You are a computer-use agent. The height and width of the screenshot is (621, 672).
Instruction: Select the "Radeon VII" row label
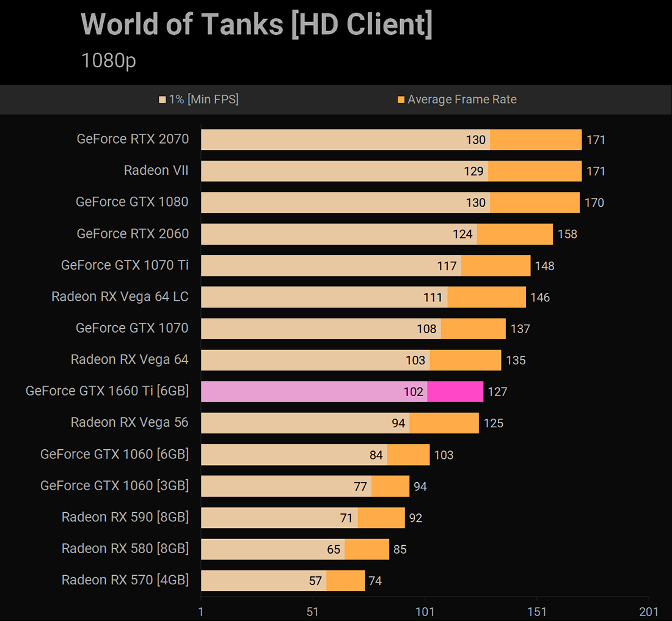pyautogui.click(x=156, y=171)
